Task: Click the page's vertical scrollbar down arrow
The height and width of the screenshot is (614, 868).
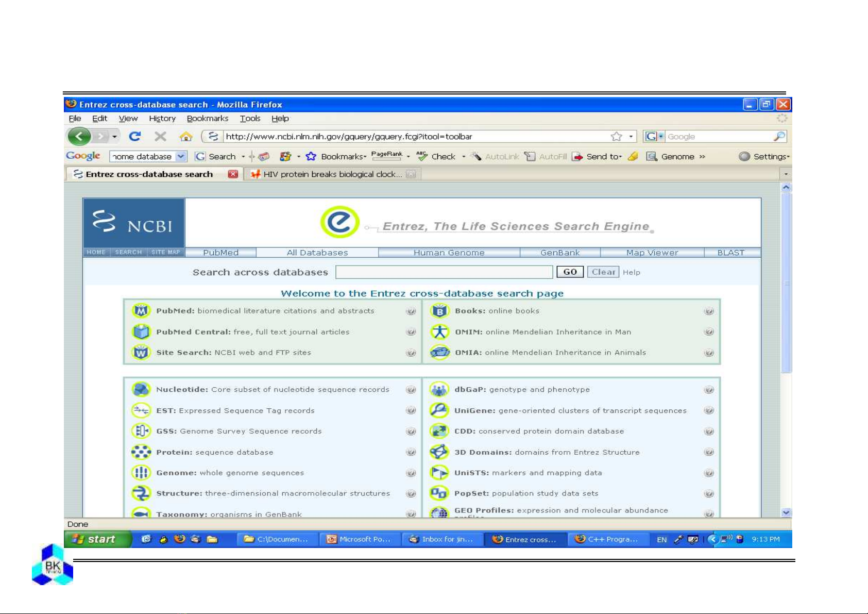Action: click(x=786, y=512)
